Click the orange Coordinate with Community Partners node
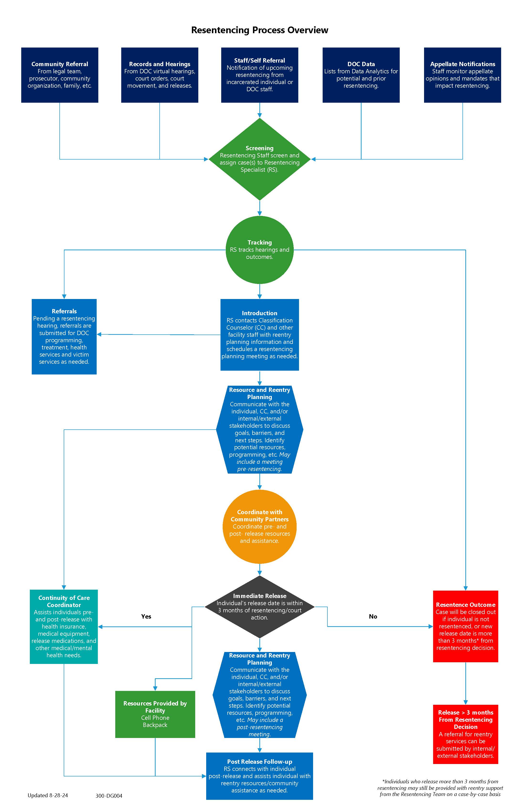Image resolution: width=525 pixels, height=812 pixels. click(x=262, y=521)
